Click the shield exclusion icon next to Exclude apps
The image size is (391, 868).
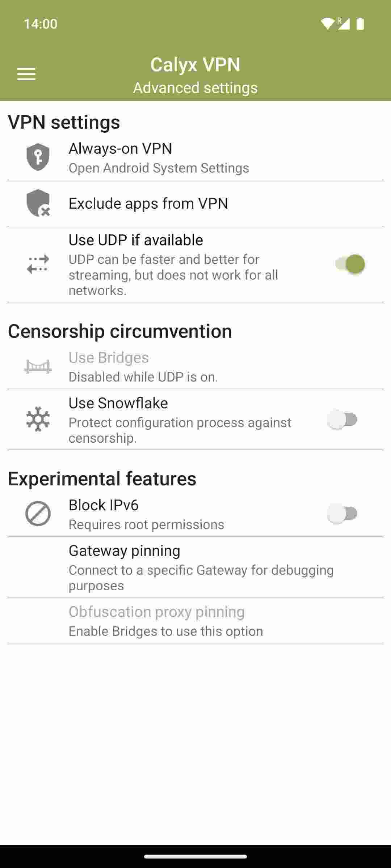point(38,203)
